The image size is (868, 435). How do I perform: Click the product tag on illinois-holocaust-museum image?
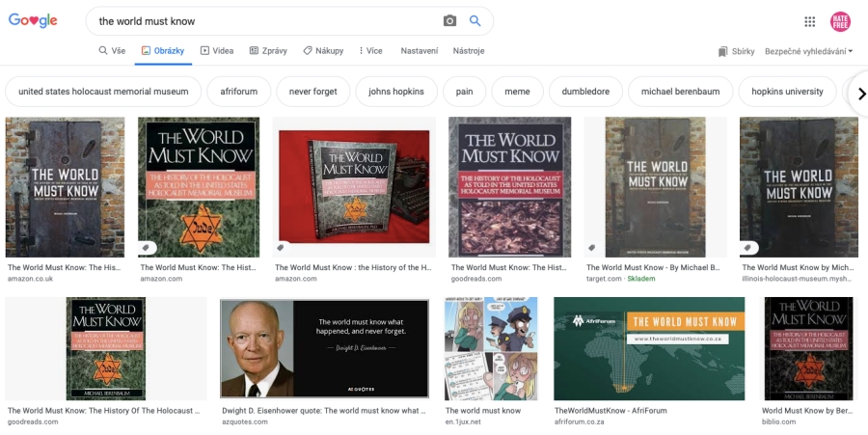(x=748, y=248)
